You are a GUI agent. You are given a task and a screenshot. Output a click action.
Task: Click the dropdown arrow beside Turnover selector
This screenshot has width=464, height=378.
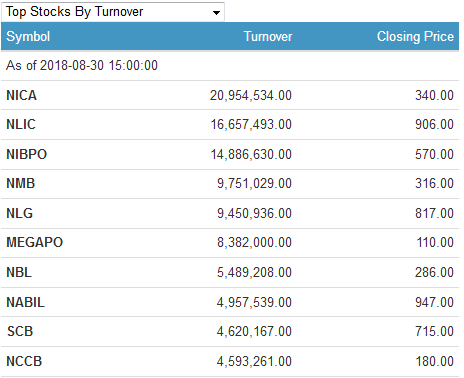click(x=216, y=13)
